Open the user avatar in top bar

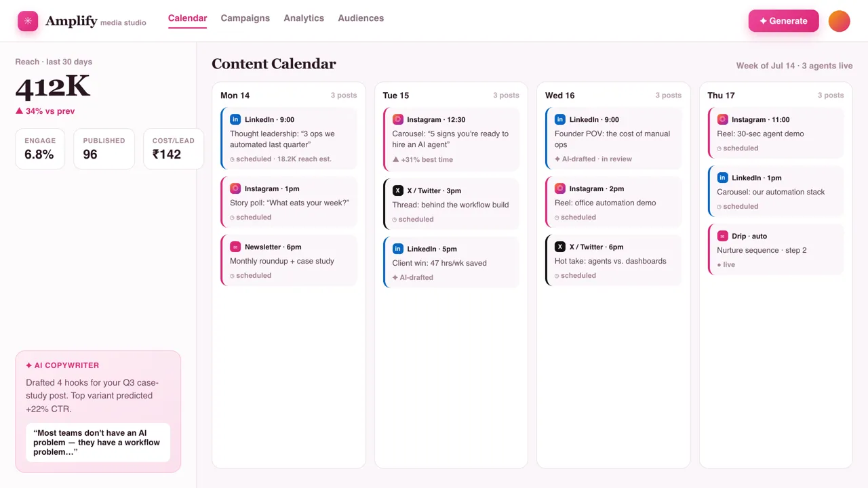[x=839, y=21]
